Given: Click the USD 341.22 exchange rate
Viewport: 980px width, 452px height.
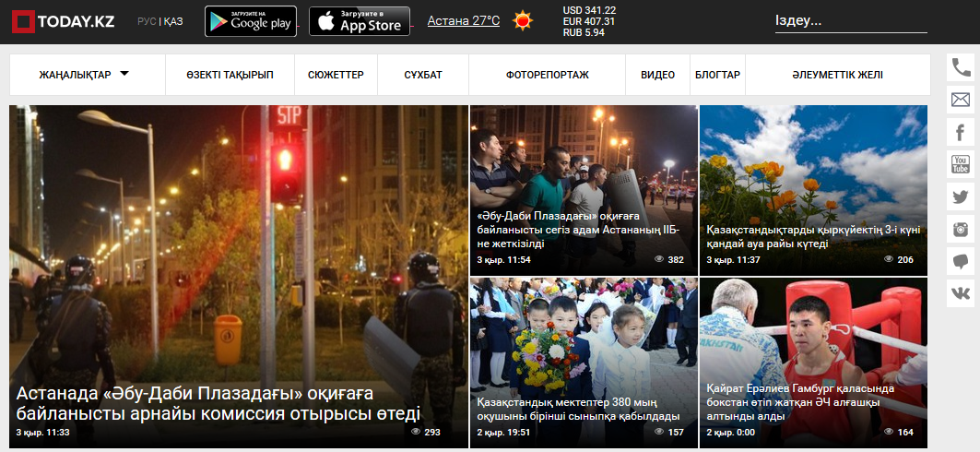Looking at the screenshot, I should (589, 10).
